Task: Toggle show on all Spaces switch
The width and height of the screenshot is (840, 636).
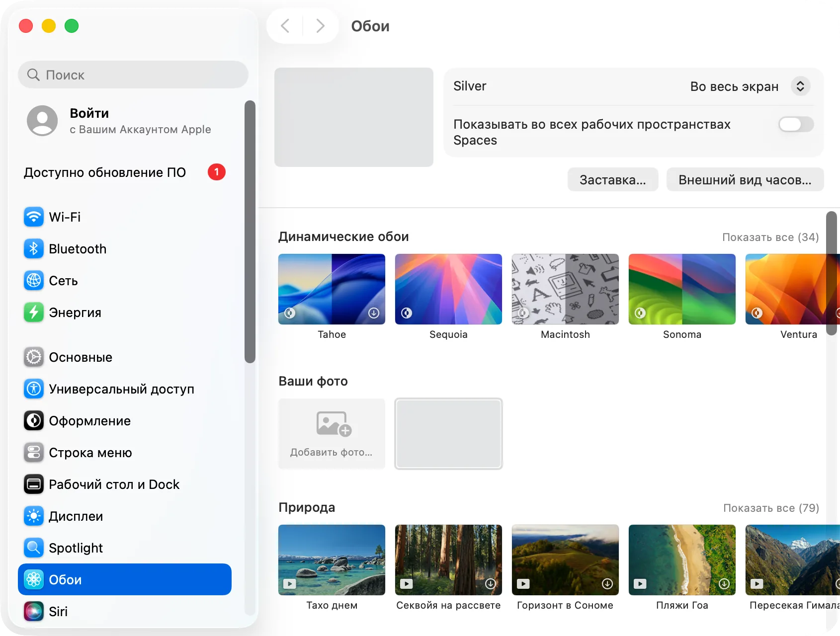Action: (x=796, y=124)
